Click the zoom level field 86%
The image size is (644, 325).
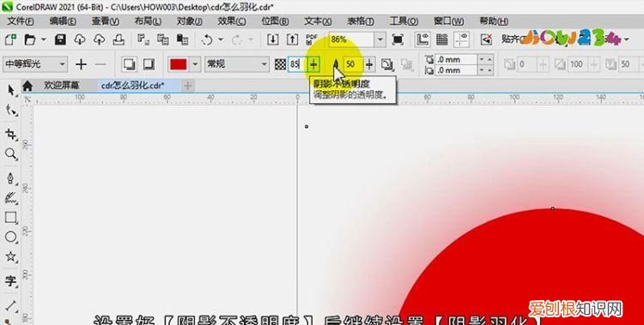tap(351, 39)
